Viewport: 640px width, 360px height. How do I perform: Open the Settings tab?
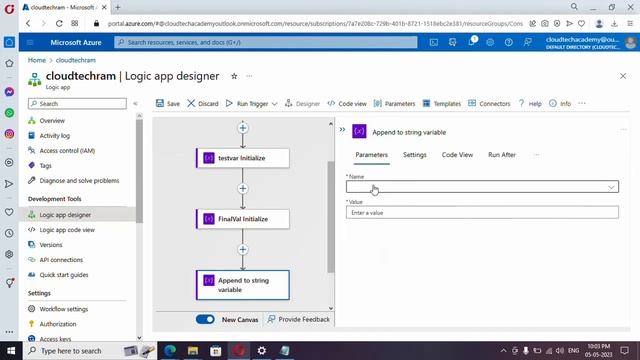[x=415, y=155]
